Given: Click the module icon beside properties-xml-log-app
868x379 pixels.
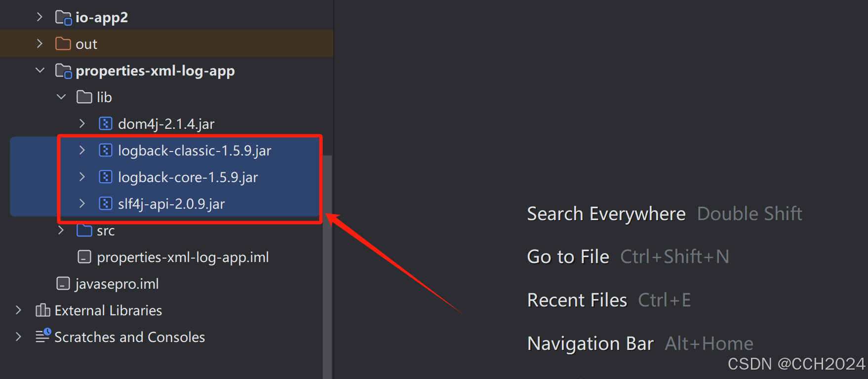Looking at the screenshot, I should 63,70.
